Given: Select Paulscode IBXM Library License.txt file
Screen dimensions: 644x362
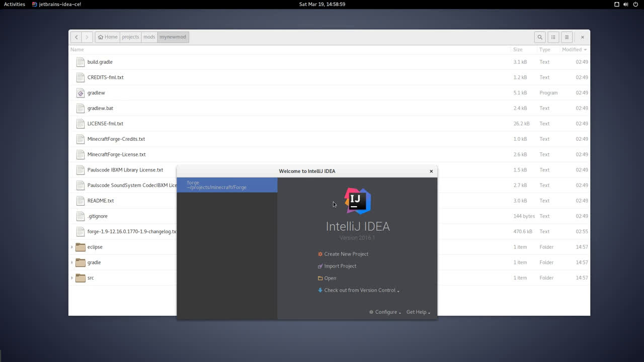Looking at the screenshot, I should point(125,170).
